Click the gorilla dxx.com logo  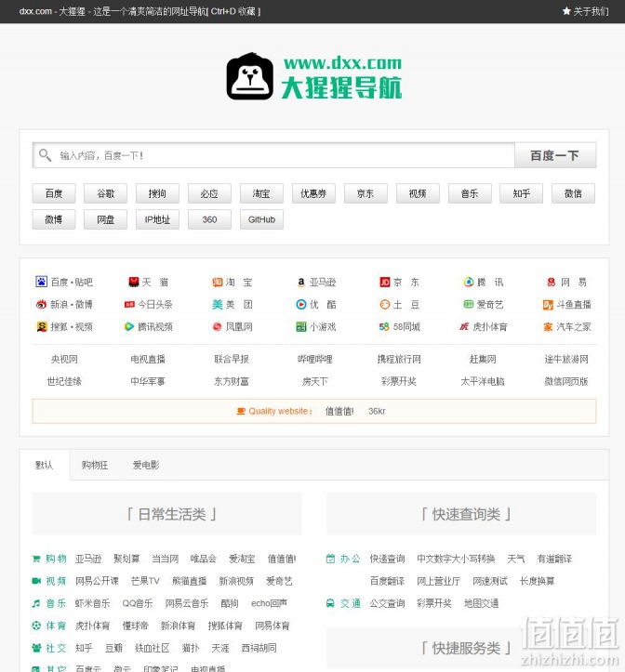(x=314, y=77)
